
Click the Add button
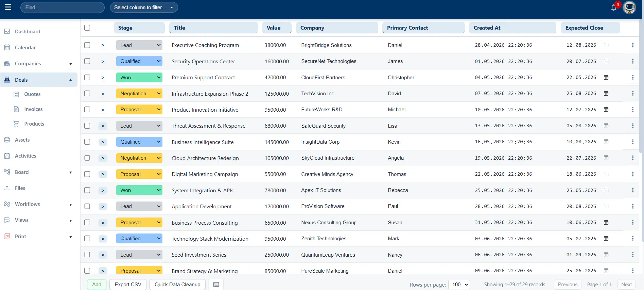pyautogui.click(x=97, y=285)
